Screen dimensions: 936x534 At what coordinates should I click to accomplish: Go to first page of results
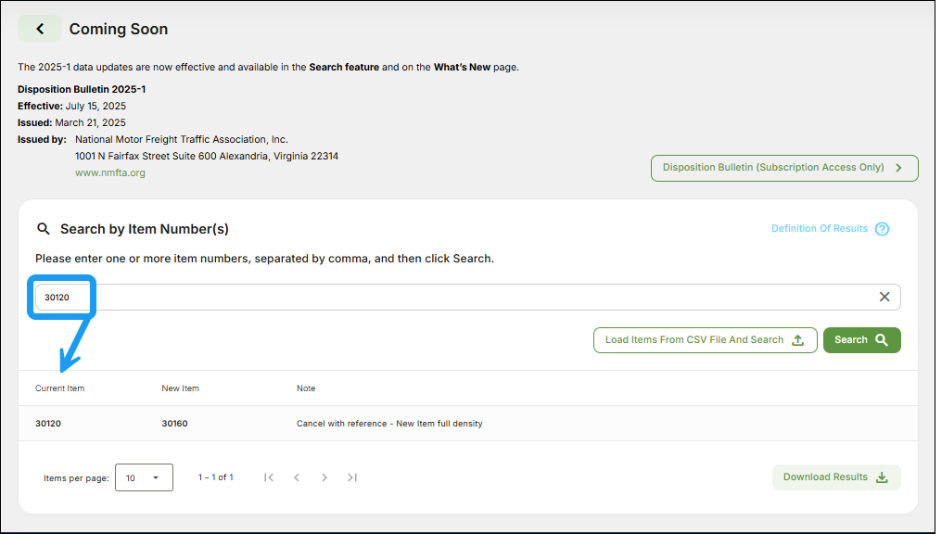269,478
